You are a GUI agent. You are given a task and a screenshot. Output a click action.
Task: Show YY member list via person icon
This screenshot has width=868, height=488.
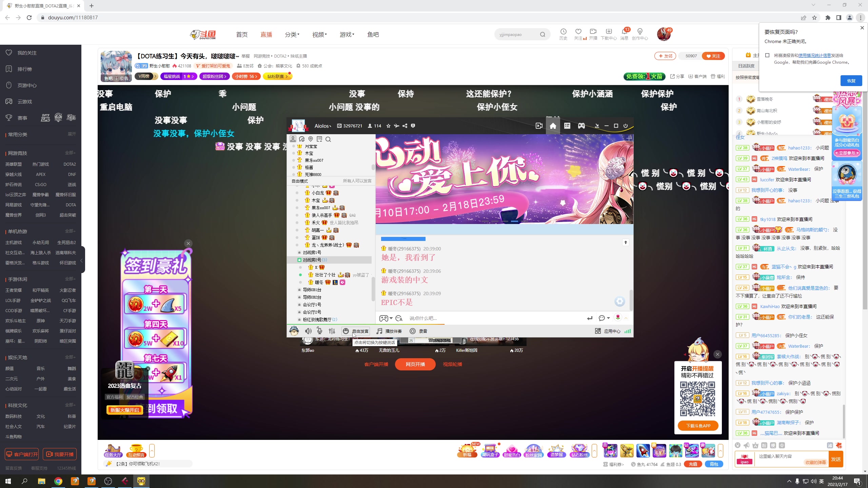pyautogui.click(x=293, y=139)
